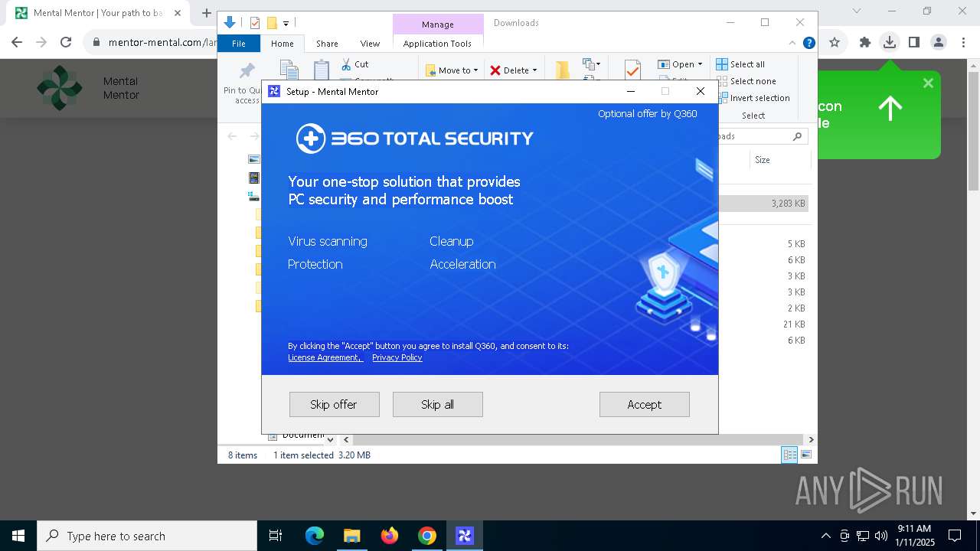Open the New item dropdown

click(591, 64)
